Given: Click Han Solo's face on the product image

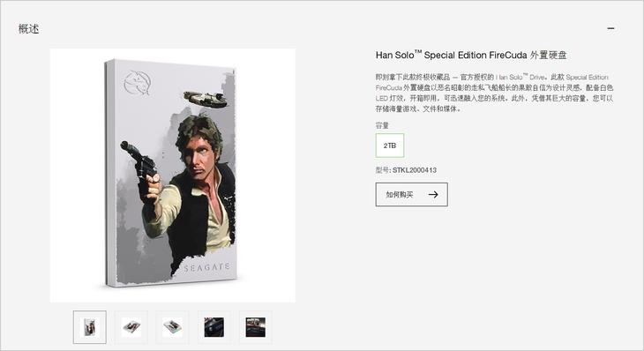Looking at the screenshot, I should tap(200, 152).
